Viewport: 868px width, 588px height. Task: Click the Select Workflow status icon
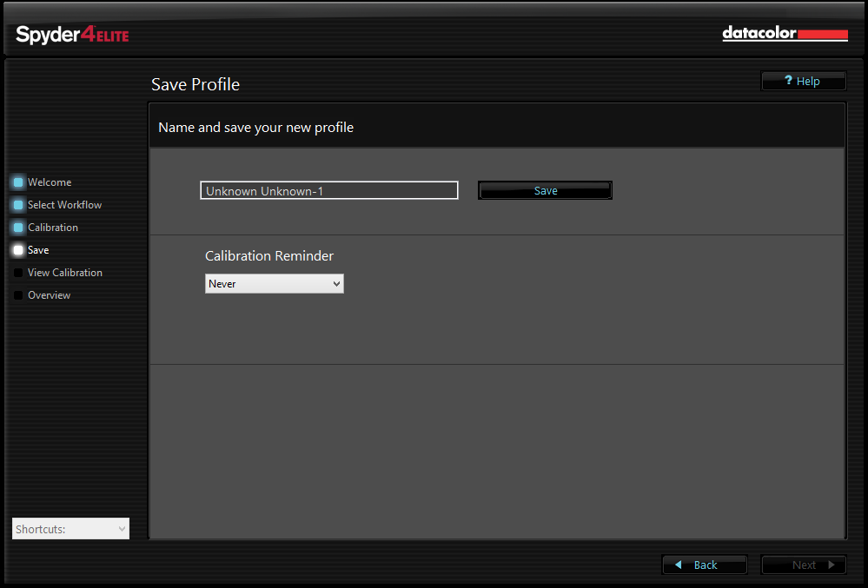pyautogui.click(x=17, y=205)
